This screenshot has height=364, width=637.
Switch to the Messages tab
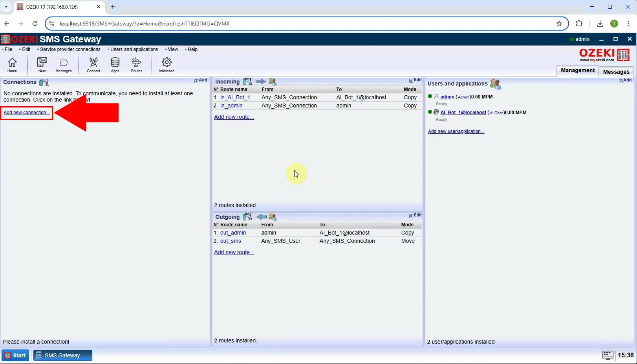[x=616, y=72]
